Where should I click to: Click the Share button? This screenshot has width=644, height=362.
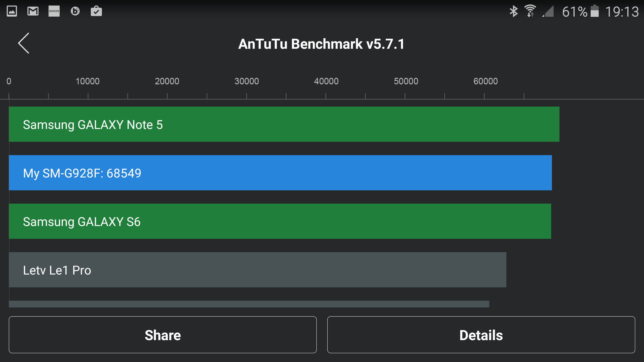click(x=163, y=335)
